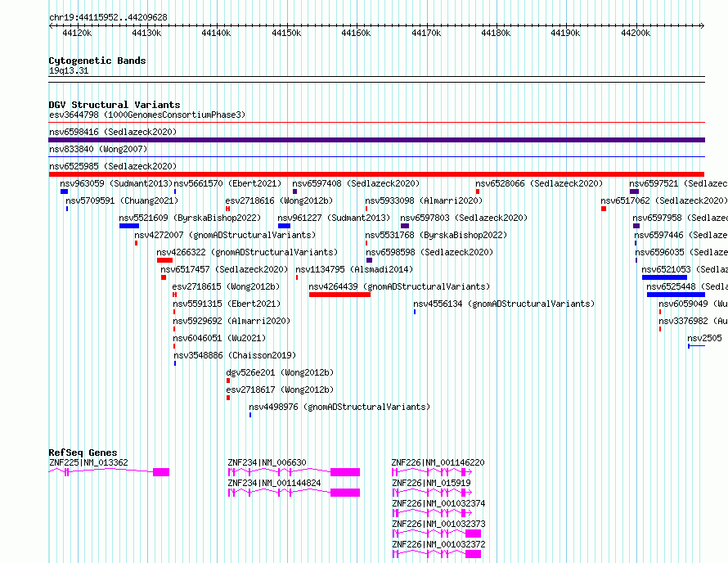Open the ZNF225|NM_013362 gene label
Screen dimensions: 728x563
point(88,462)
